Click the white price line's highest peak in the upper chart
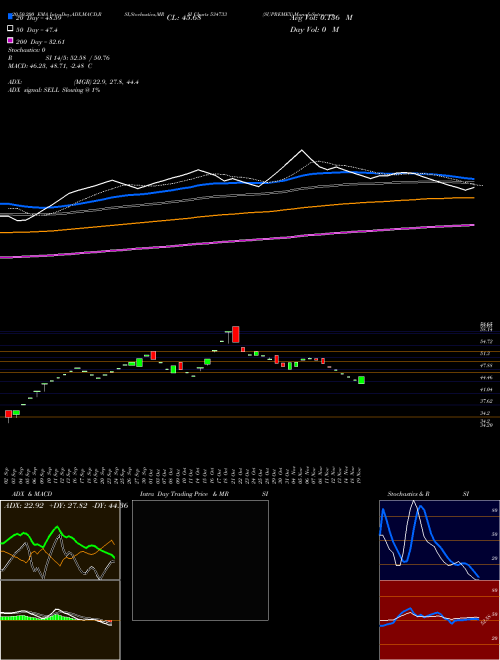 pos(301,150)
